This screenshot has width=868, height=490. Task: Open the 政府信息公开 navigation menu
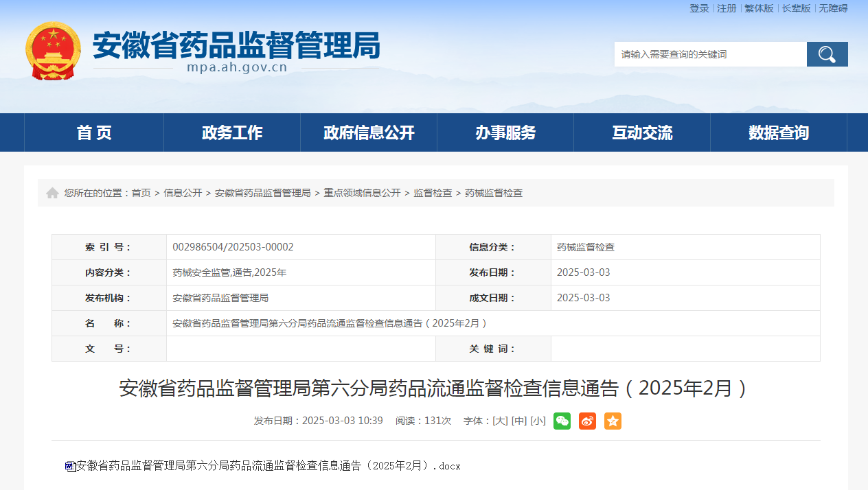[x=369, y=132]
